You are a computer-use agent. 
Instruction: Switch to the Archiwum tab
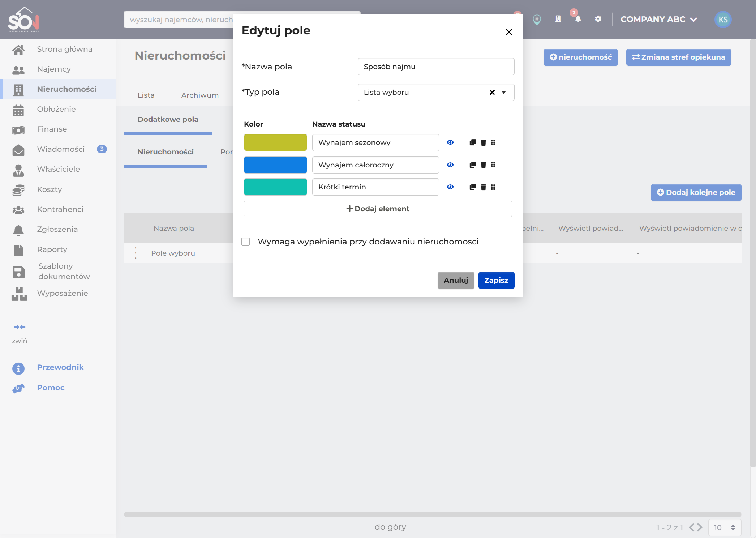[200, 95]
